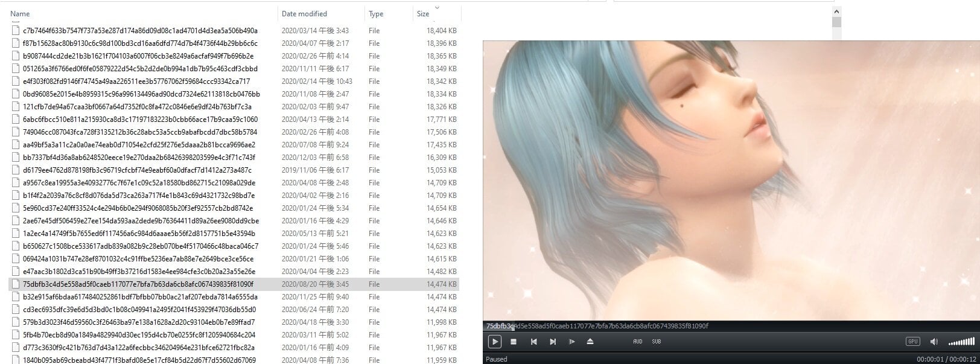Mute audio with the speaker icon
The height and width of the screenshot is (364, 980).
coord(934,342)
